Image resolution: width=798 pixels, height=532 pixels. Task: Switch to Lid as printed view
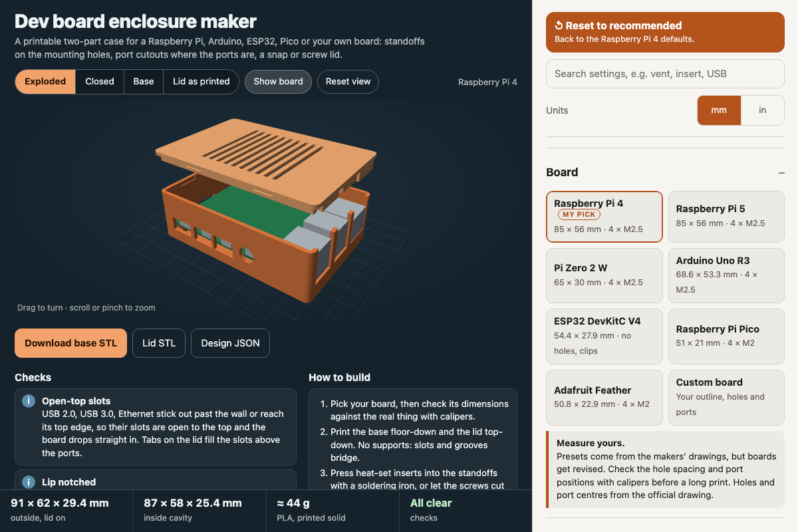(x=201, y=82)
